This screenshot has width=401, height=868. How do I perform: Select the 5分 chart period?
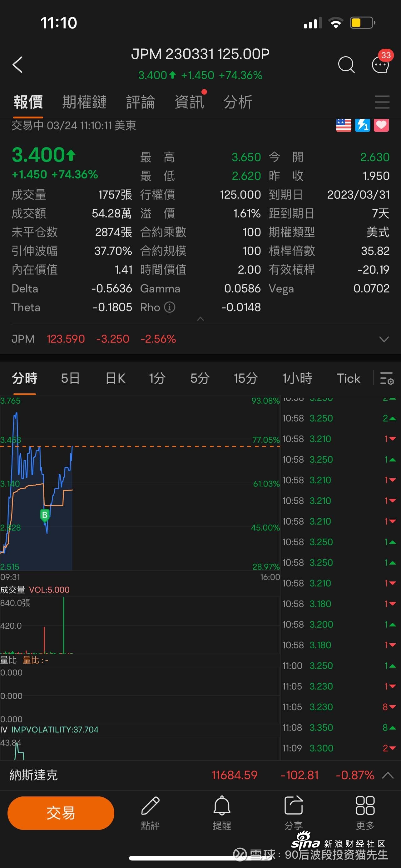click(200, 378)
